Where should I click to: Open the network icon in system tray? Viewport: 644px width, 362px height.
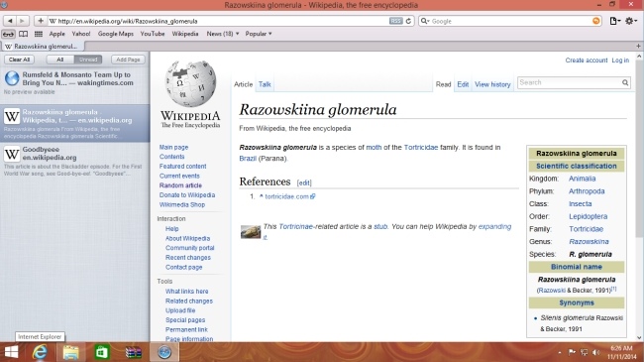584,352
